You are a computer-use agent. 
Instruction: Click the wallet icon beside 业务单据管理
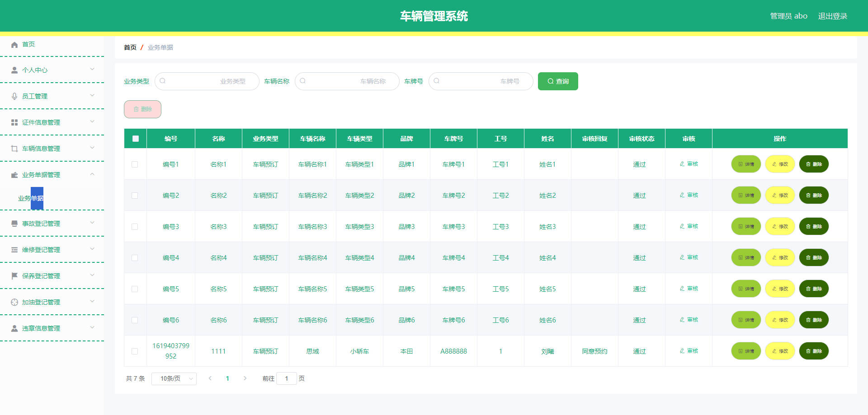coord(14,175)
